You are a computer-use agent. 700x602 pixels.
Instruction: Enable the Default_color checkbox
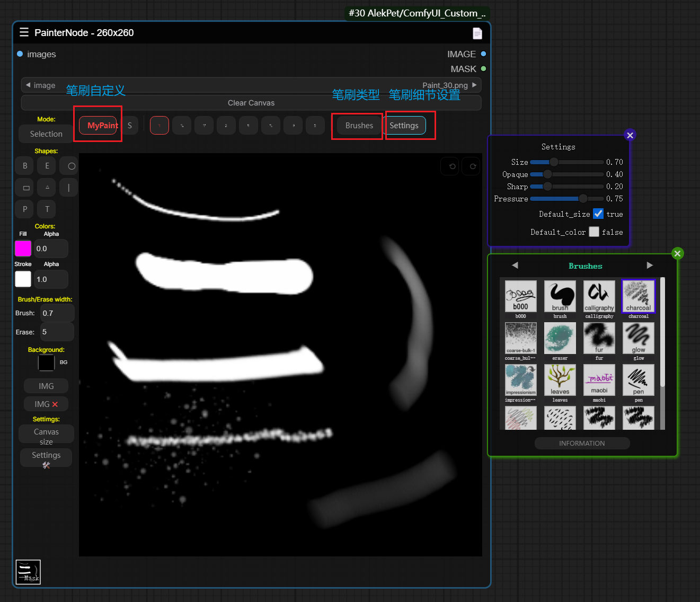[x=593, y=232]
